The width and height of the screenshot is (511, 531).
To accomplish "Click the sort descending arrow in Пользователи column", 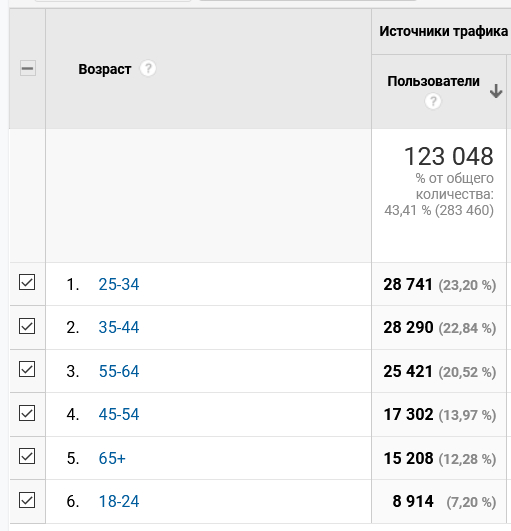I will (x=496, y=91).
